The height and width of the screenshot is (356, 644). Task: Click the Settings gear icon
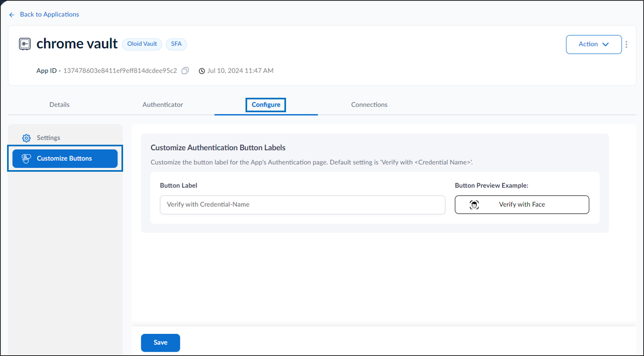tap(26, 138)
